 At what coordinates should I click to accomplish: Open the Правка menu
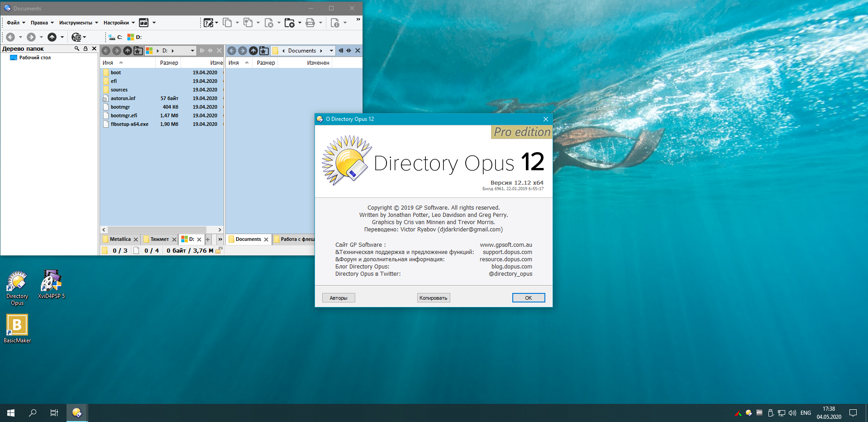42,23
